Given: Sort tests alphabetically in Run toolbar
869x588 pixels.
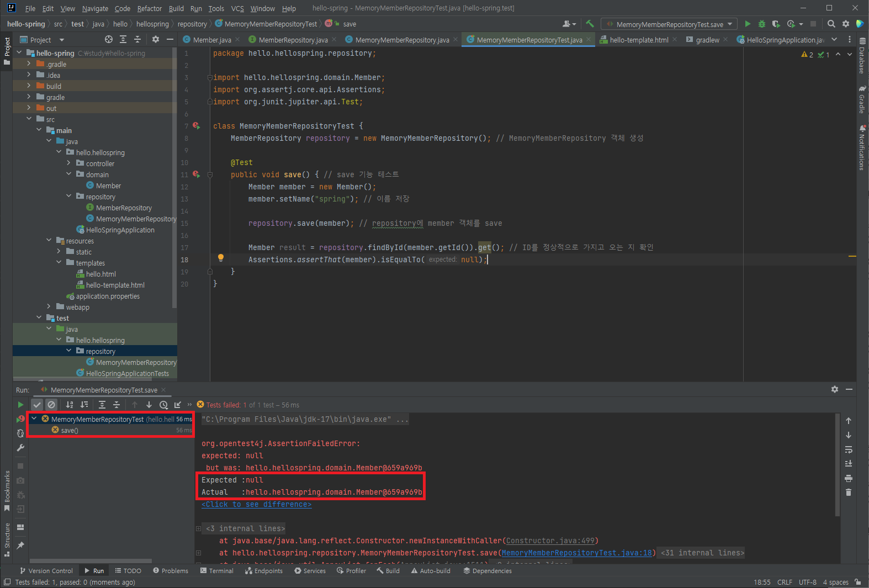Looking at the screenshot, I should coord(70,405).
